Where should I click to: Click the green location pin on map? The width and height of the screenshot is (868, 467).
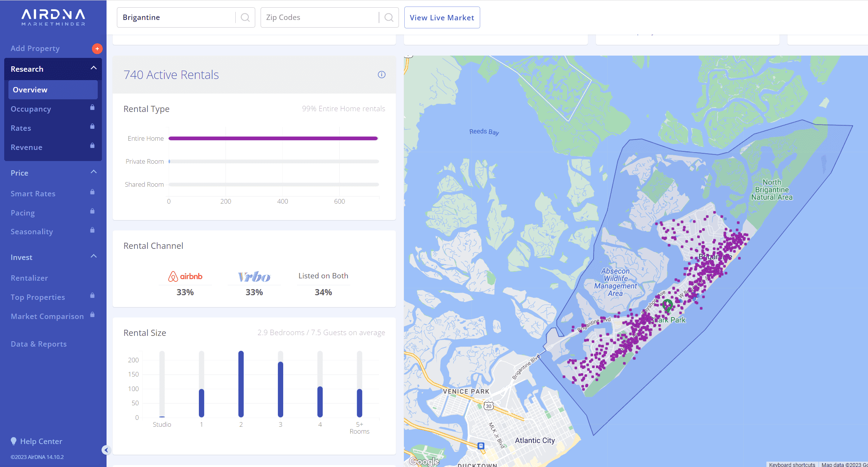coord(667,305)
